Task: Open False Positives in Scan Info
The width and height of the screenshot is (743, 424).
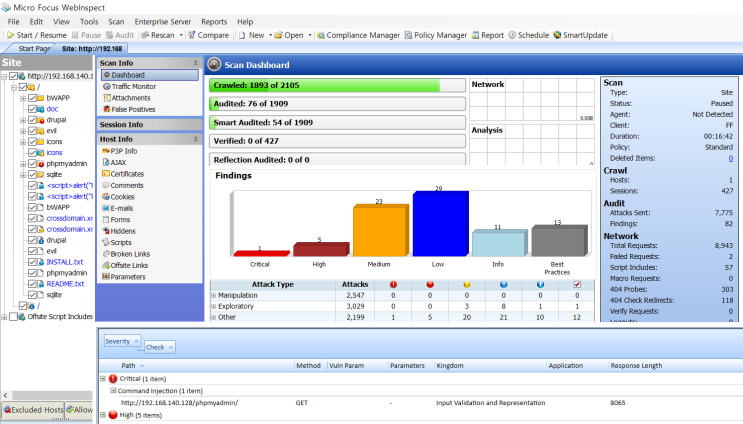Action: click(x=133, y=108)
